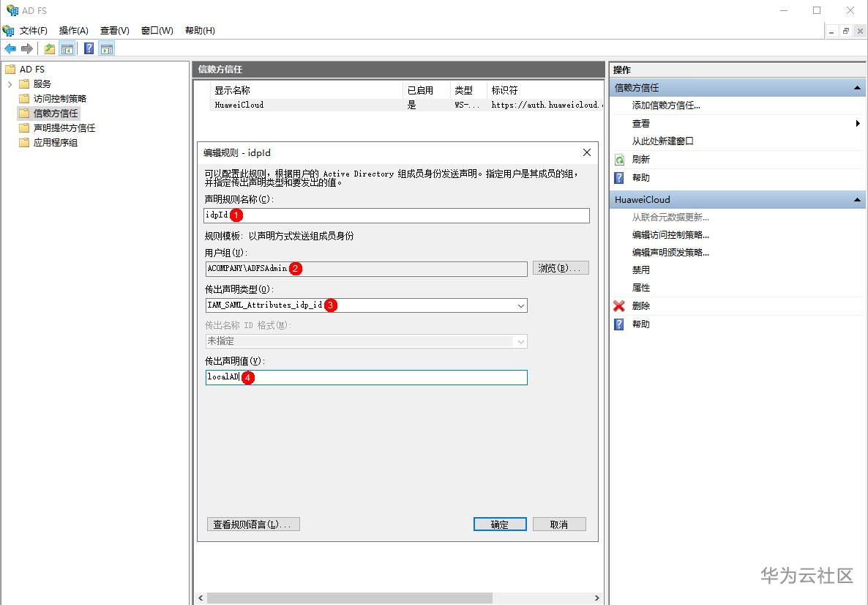The image size is (868, 605).
Task: Click the green 刷新 icon
Action: tap(619, 160)
